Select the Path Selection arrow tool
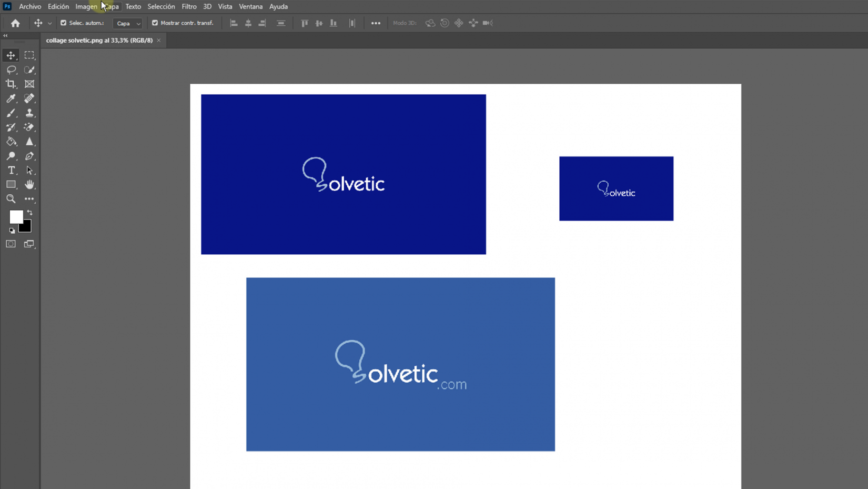The height and width of the screenshot is (489, 868). click(x=29, y=170)
